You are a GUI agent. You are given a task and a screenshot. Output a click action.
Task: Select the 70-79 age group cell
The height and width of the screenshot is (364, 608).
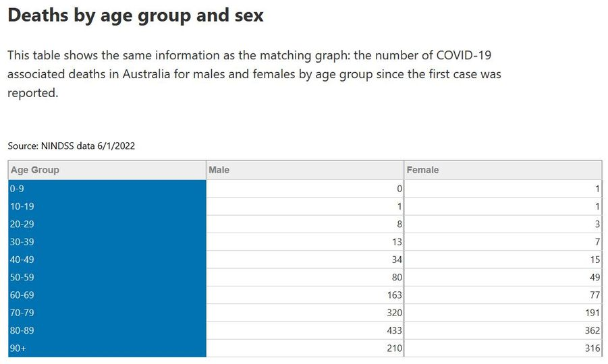[107, 313]
